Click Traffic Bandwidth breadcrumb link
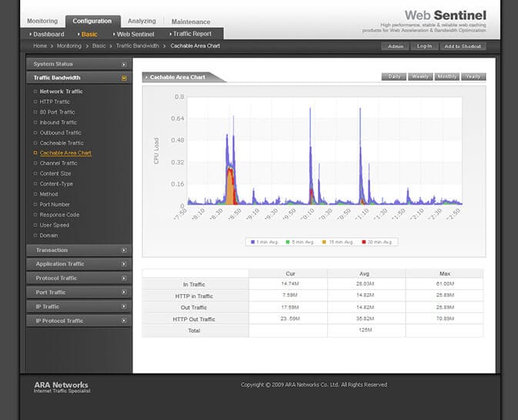 tap(138, 46)
